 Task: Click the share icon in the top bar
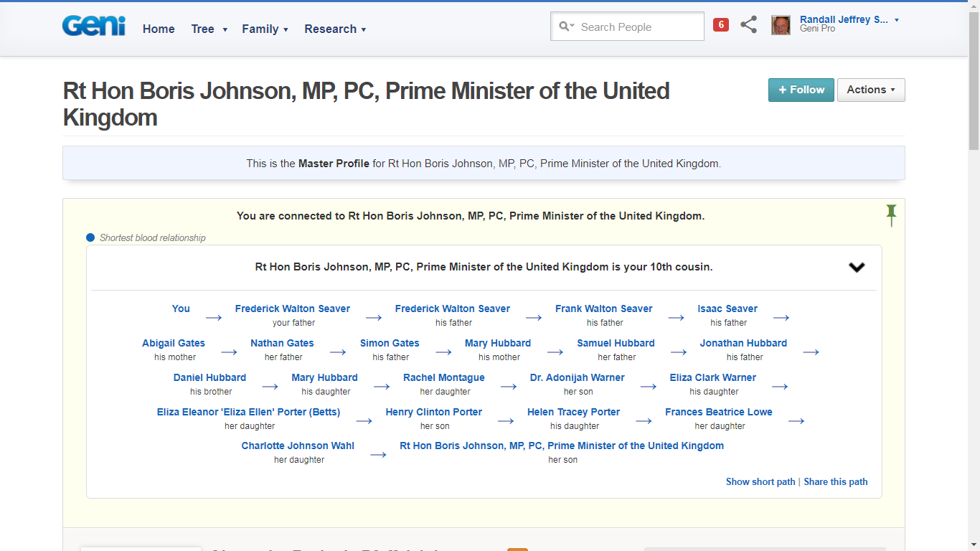(x=748, y=24)
